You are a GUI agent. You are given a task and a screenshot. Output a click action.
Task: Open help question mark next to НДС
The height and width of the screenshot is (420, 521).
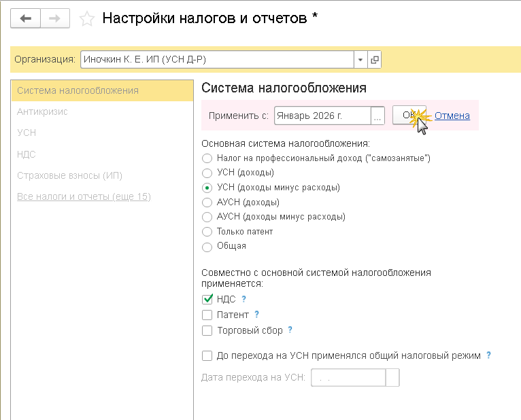(243, 299)
